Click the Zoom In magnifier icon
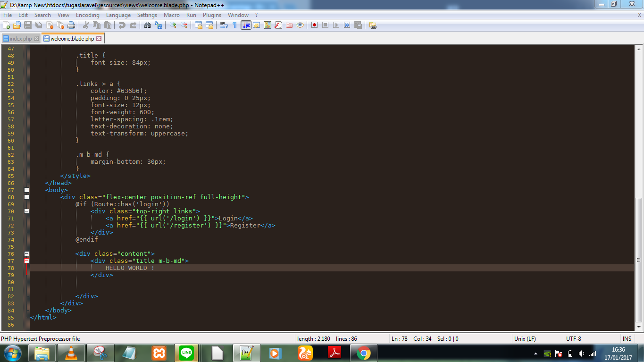 pos(173,25)
